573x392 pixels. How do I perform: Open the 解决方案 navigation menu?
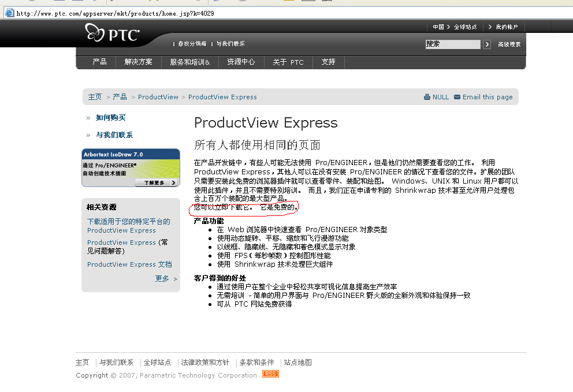tap(138, 62)
